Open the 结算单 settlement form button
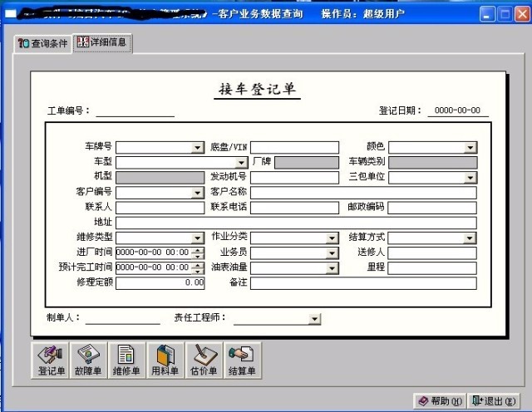The image size is (532, 412). coord(242,360)
